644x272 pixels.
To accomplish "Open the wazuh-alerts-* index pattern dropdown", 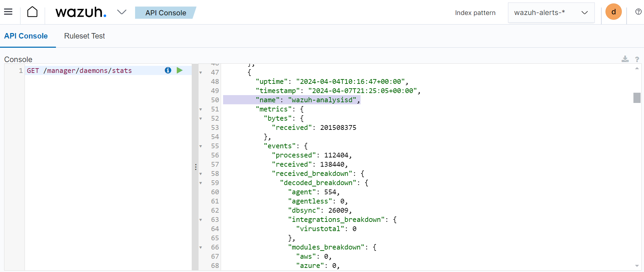I will (x=551, y=13).
